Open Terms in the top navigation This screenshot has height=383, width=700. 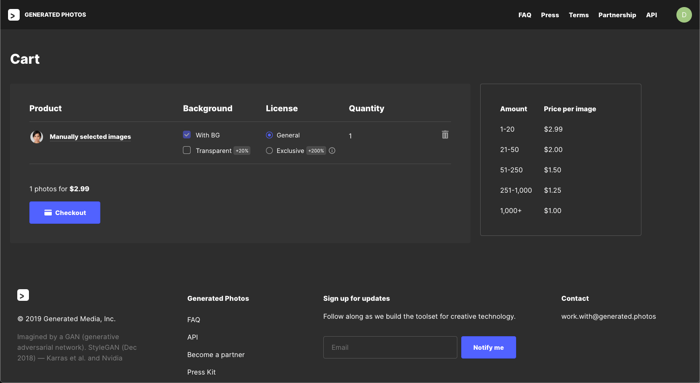point(579,15)
